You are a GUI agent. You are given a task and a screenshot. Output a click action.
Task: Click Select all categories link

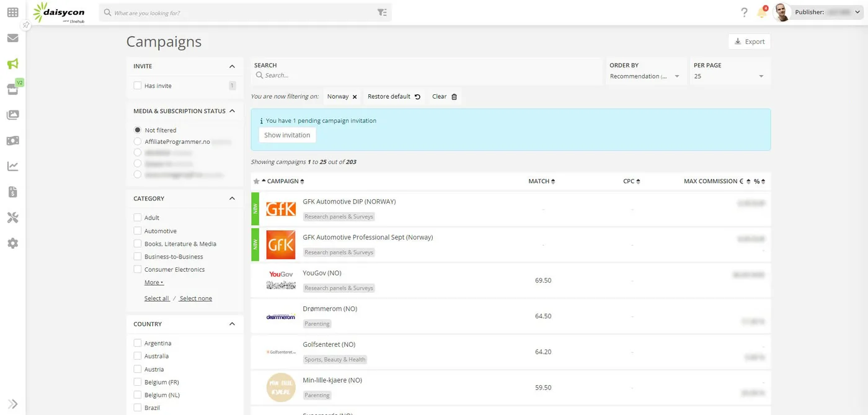[x=157, y=298]
